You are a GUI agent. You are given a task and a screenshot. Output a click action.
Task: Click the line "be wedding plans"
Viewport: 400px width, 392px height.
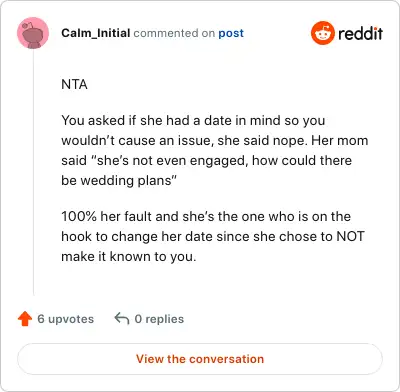coord(119,180)
